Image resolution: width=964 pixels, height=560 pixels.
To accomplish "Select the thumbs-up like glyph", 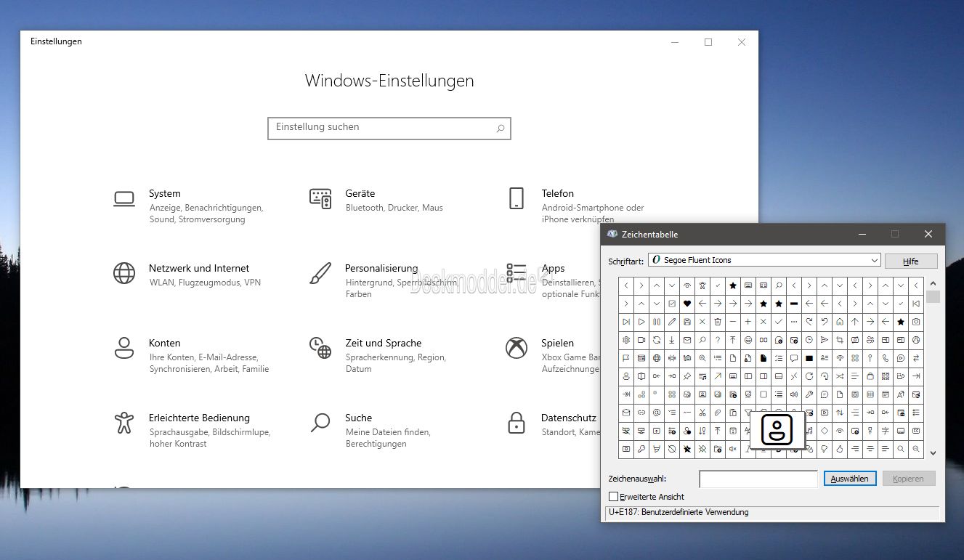I will click(x=840, y=448).
